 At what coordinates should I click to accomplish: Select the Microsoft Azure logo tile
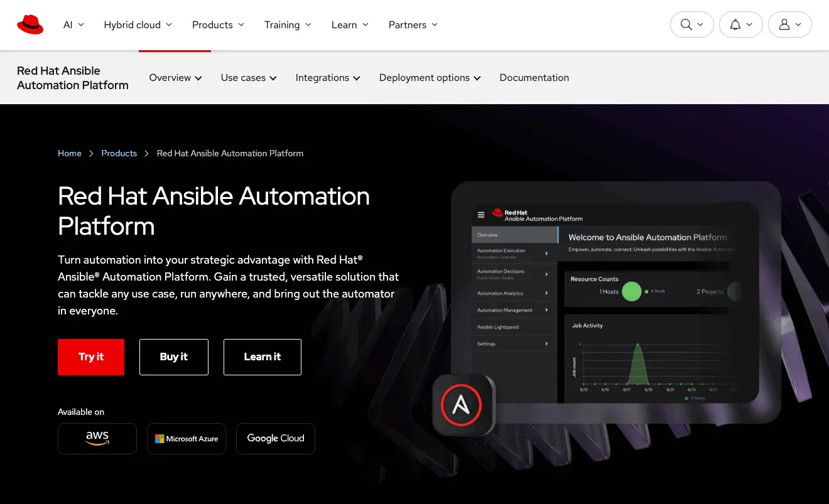187,439
